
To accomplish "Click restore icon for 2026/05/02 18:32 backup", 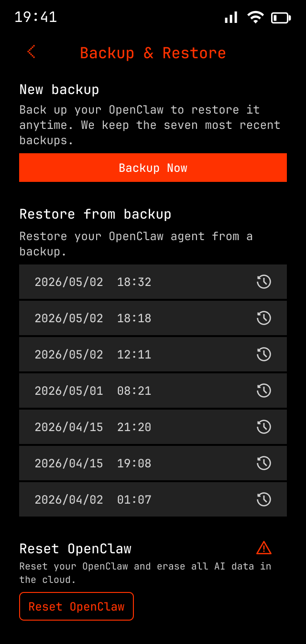I will (x=264, y=282).
